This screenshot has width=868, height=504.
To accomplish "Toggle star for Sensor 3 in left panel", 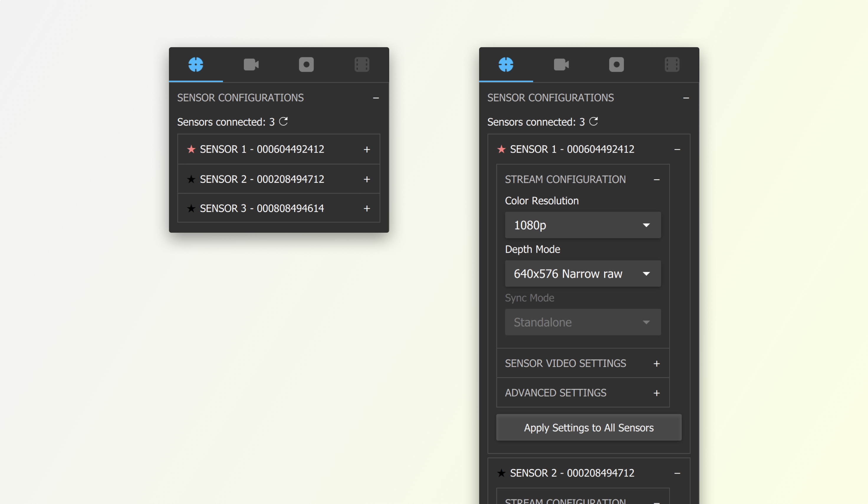I will [191, 209].
